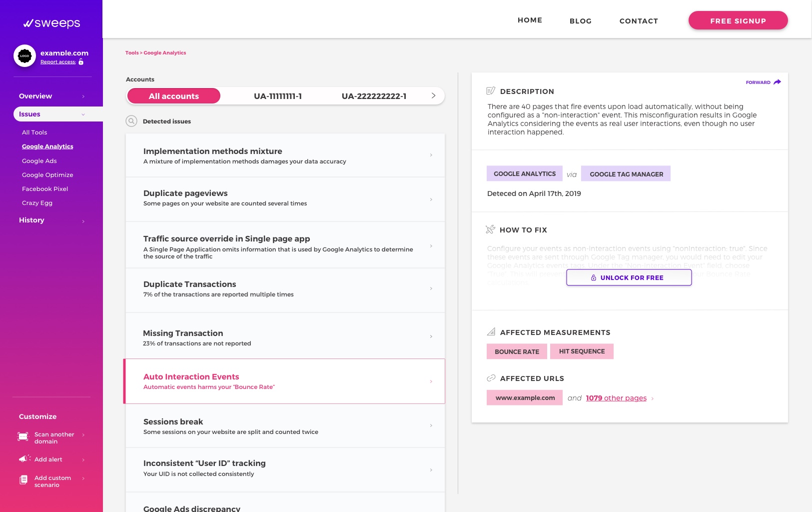Screen dimensions: 812x512
Task: Click the Affected URLs link icon
Action: [x=491, y=378]
